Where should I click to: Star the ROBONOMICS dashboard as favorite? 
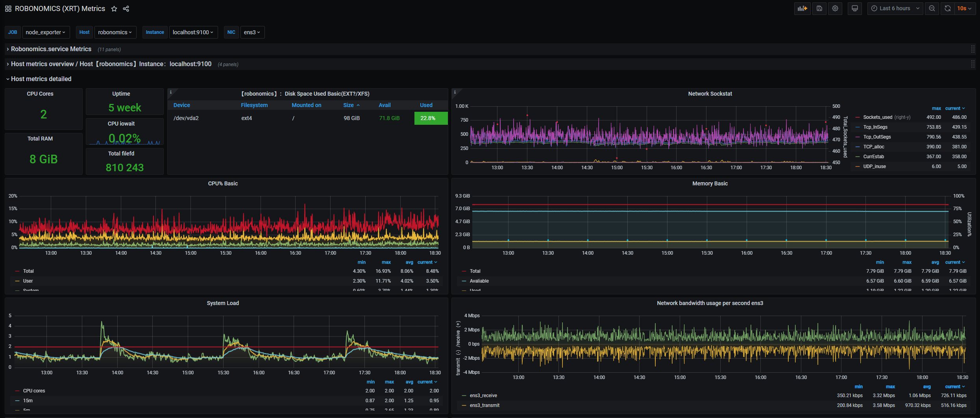click(x=114, y=9)
